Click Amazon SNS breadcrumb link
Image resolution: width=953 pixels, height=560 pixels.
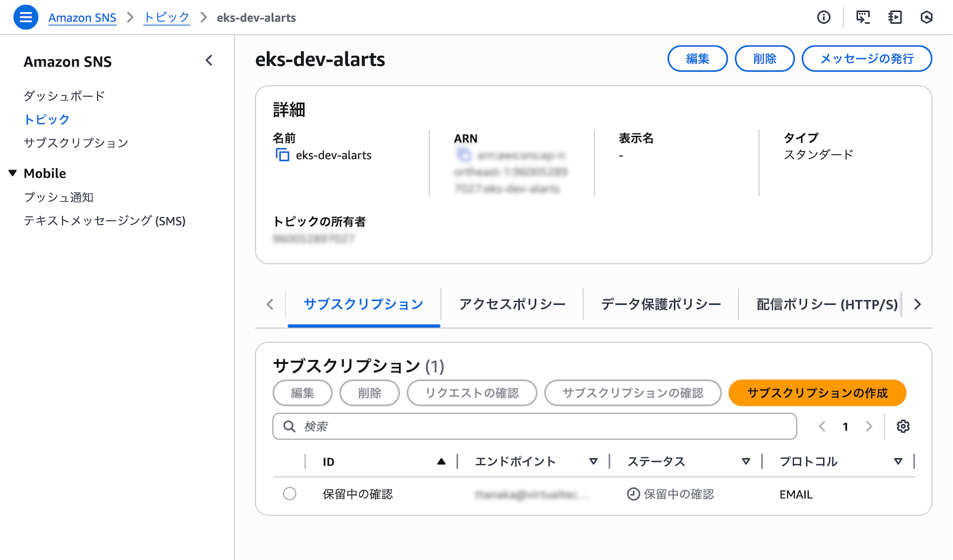(x=83, y=18)
